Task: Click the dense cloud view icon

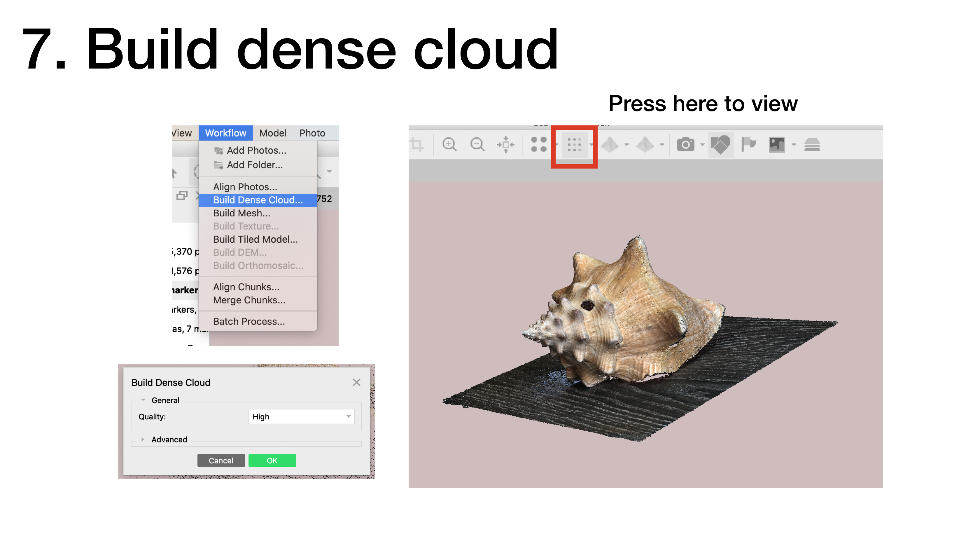Action: (x=575, y=145)
